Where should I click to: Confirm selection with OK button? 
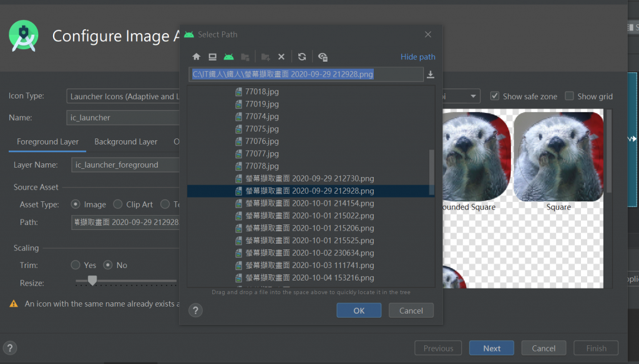(x=359, y=310)
